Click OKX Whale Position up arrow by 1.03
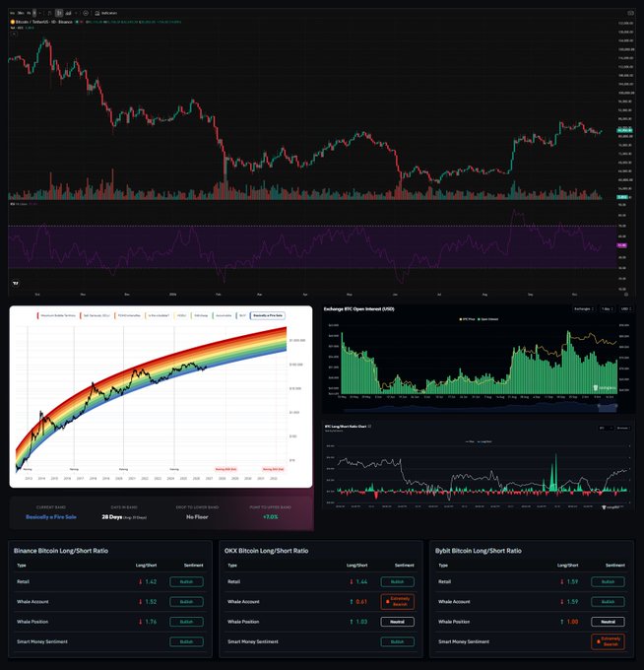This screenshot has height=670, width=644. pyautogui.click(x=351, y=622)
